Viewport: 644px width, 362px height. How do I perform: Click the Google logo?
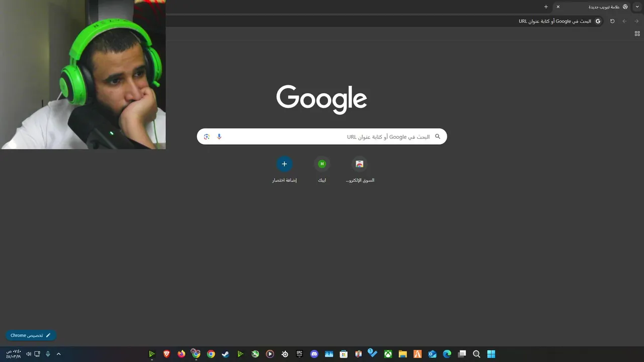(322, 99)
